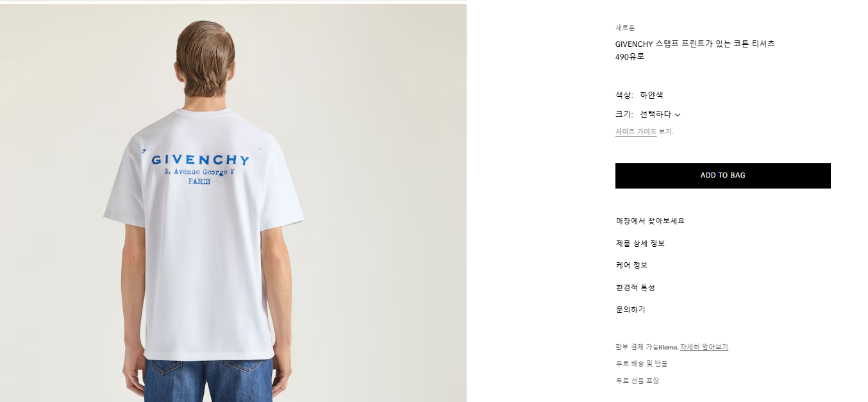This screenshot has height=402, width=868.
Task: Click the model's t-shirt product photo
Action: [233, 203]
